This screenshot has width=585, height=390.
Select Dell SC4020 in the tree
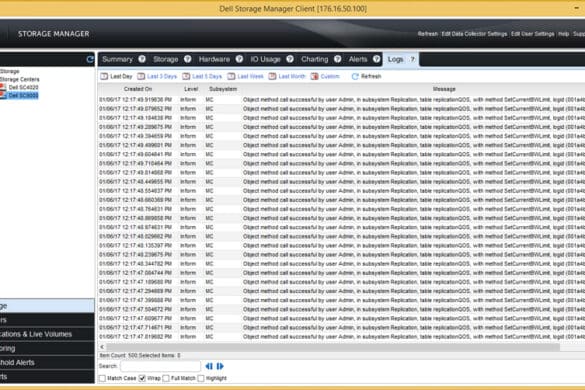click(24, 87)
